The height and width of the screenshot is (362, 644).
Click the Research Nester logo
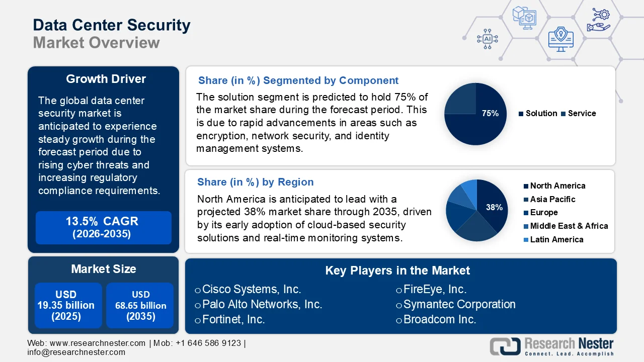pyautogui.click(x=551, y=345)
